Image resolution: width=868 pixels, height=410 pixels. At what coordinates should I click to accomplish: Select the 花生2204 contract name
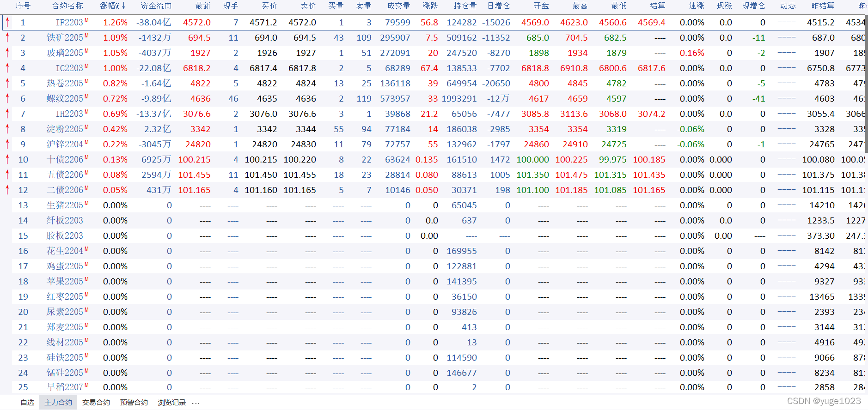click(65, 251)
